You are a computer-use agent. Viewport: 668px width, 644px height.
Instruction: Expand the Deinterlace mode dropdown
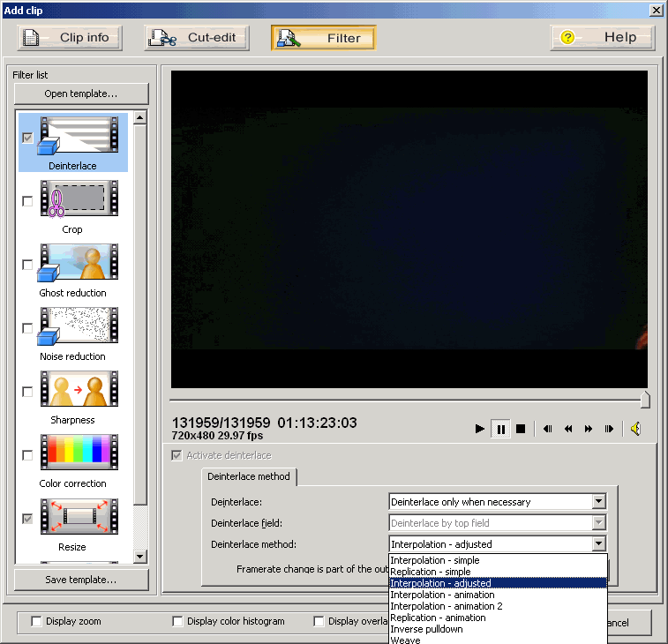tap(599, 502)
